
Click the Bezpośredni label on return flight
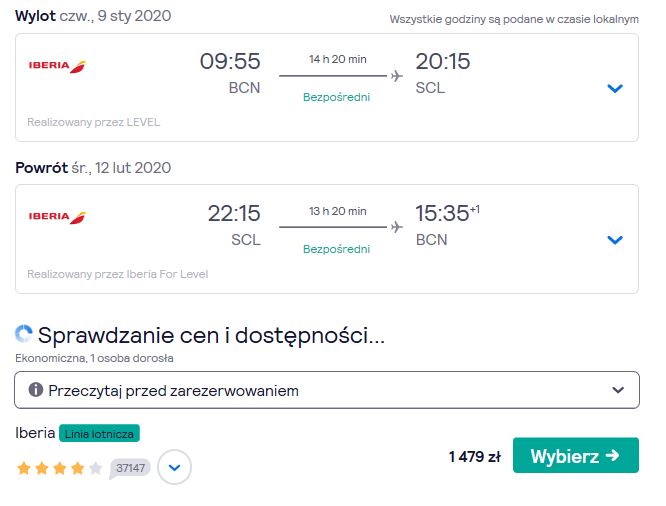(x=336, y=249)
